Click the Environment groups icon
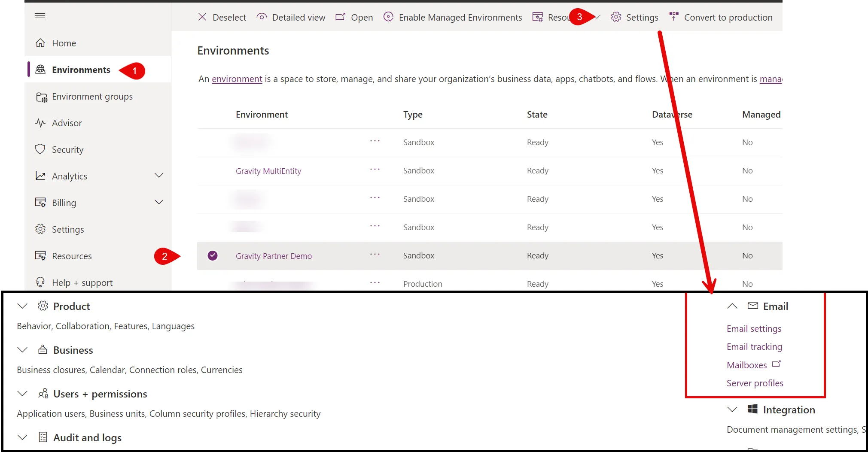 (x=41, y=97)
